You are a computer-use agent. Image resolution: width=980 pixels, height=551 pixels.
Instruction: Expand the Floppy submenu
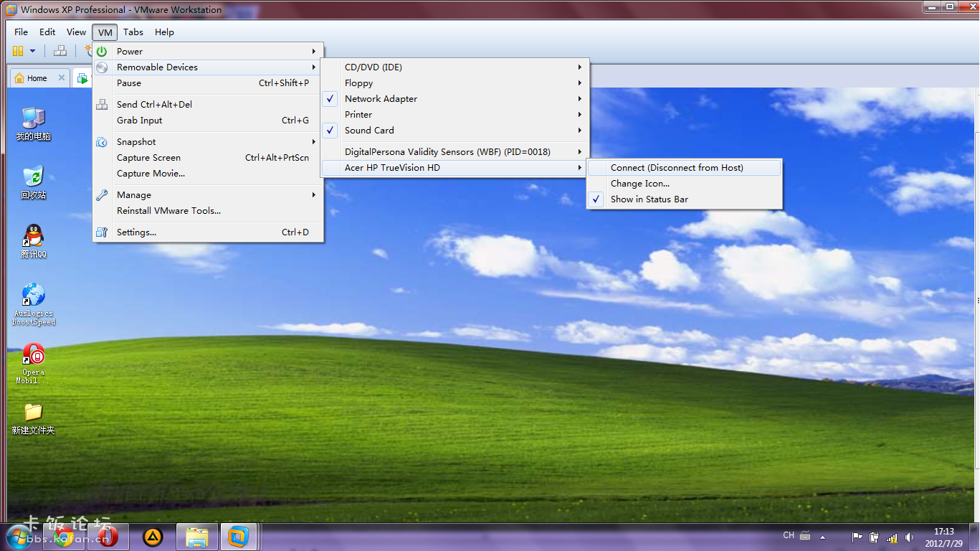coord(455,83)
